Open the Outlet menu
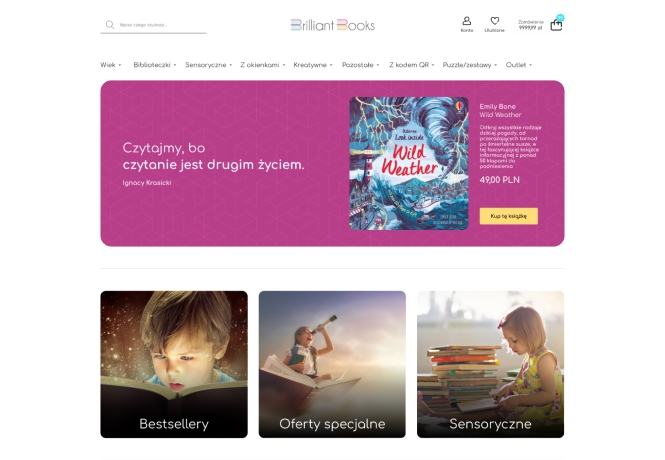This screenshot has width=665, height=460. (x=519, y=65)
